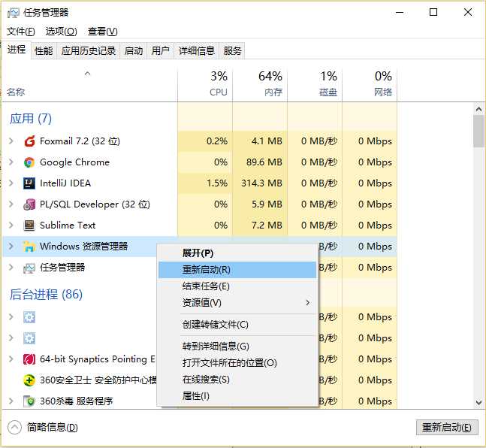Click the scrollbar up arrow

pos(478,109)
